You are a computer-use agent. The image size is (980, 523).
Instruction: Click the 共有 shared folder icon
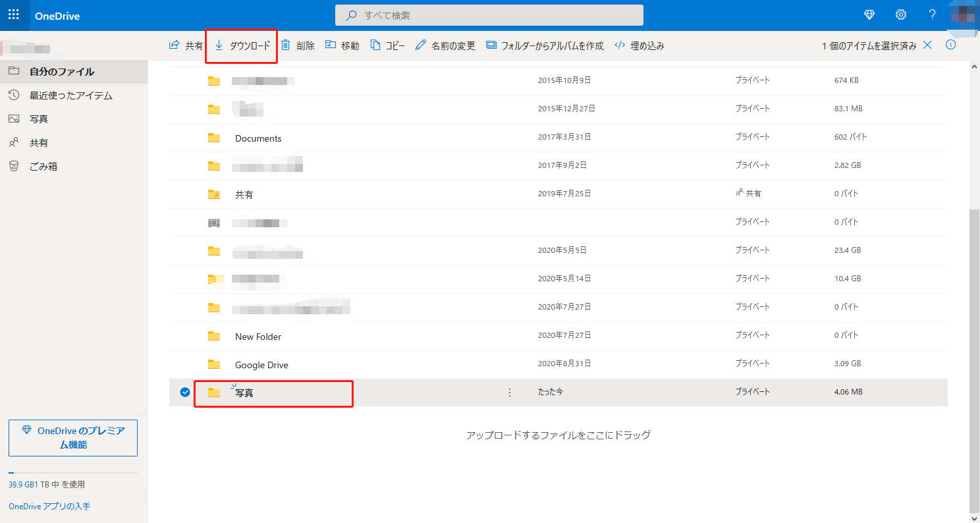click(x=214, y=194)
